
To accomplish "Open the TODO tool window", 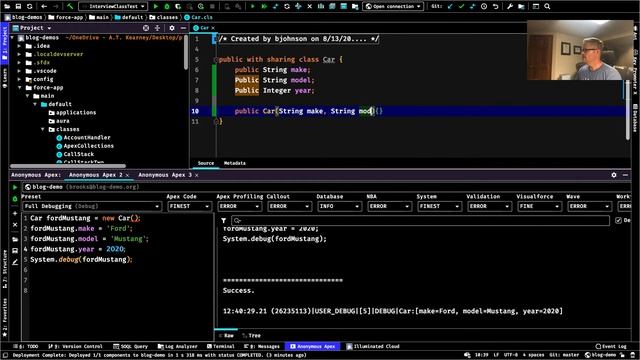I will click(x=26, y=347).
